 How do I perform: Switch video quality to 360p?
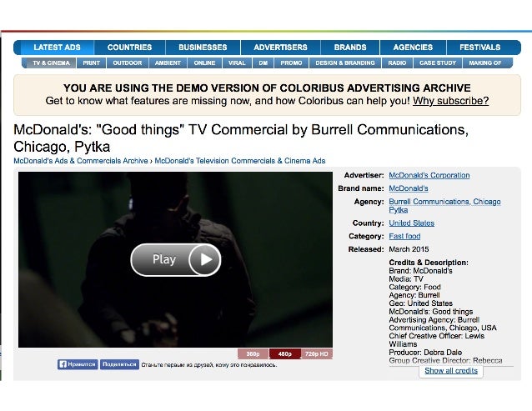click(x=253, y=353)
